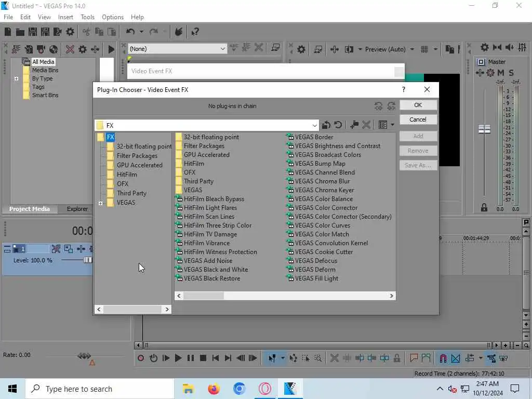Click the Views list icon in chooser
The width and height of the screenshot is (532, 399).
(383, 125)
